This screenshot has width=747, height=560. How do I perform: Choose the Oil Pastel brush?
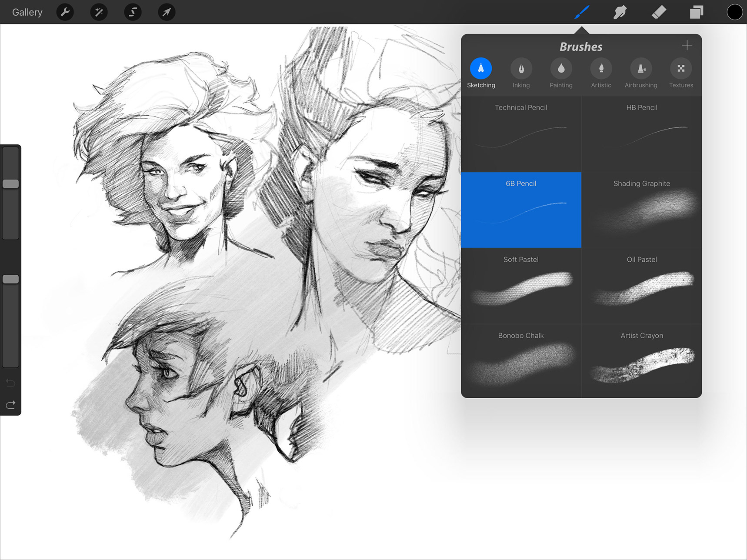(641, 286)
